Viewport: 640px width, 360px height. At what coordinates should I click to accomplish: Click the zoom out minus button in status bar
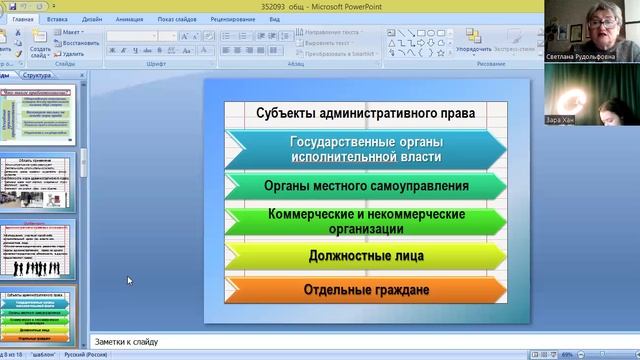click(582, 355)
